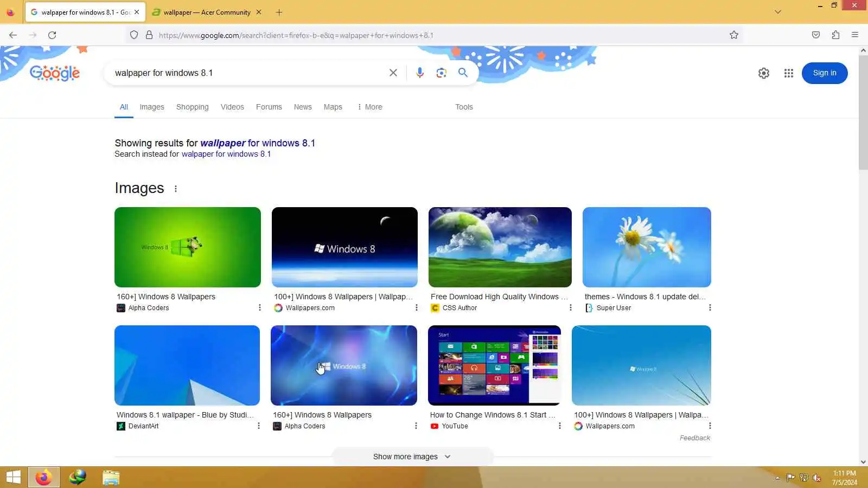Image resolution: width=868 pixels, height=488 pixels.
Task: Start a voice search with the microphone
Action: [419, 73]
